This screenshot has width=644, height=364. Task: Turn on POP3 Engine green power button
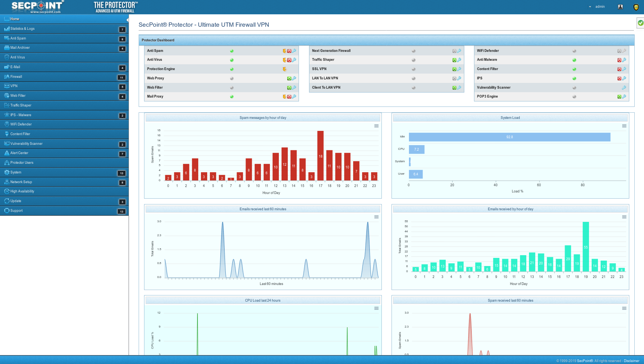[x=619, y=97]
